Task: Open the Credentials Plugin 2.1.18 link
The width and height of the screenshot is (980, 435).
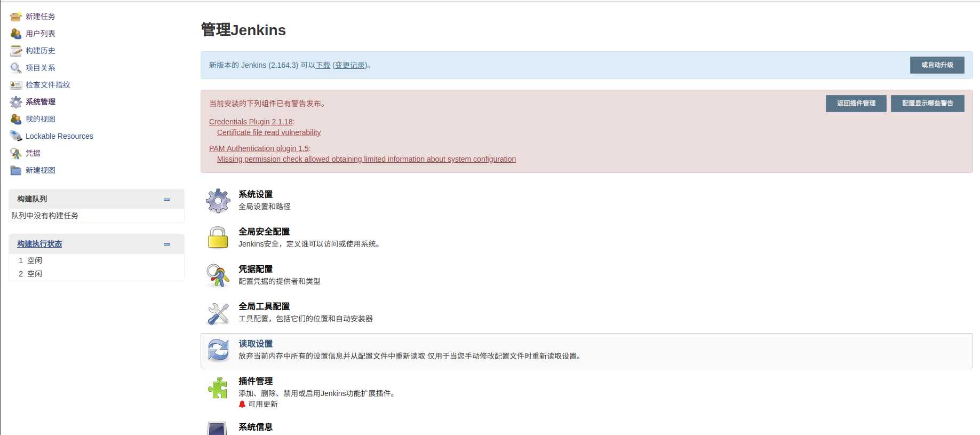Action: (x=251, y=122)
